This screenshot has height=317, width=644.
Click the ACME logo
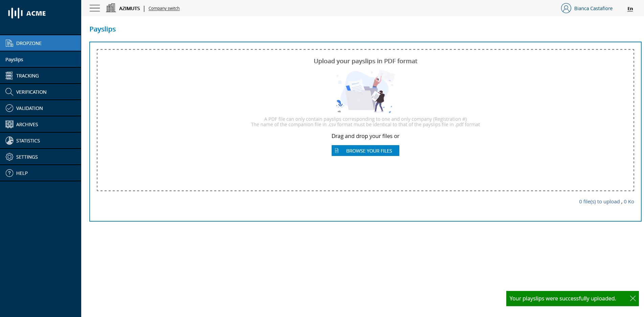tap(26, 13)
